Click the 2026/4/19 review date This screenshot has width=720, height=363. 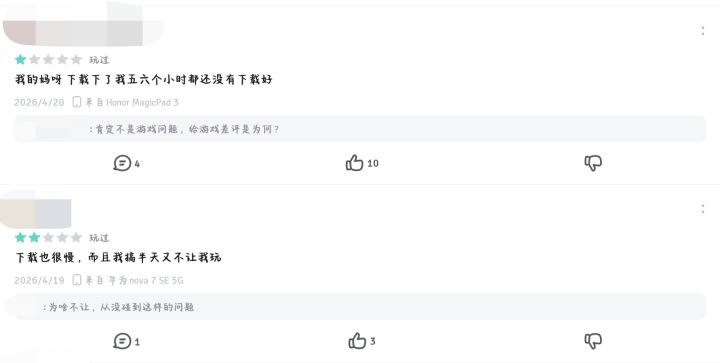click(x=39, y=280)
